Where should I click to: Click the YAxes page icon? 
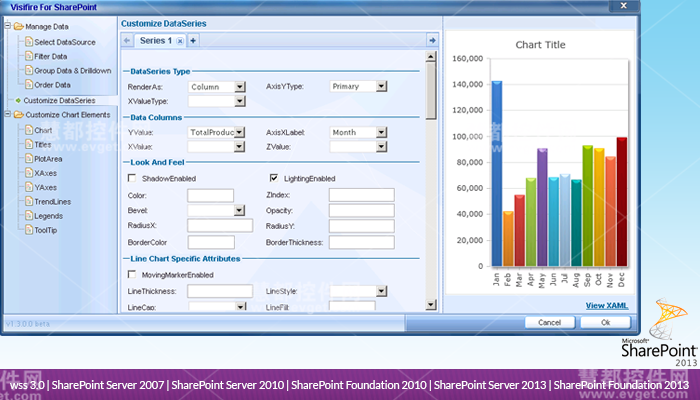[29, 187]
